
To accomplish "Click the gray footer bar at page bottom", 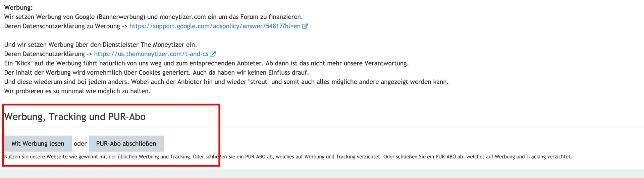I will pyautogui.click(x=322, y=174).
